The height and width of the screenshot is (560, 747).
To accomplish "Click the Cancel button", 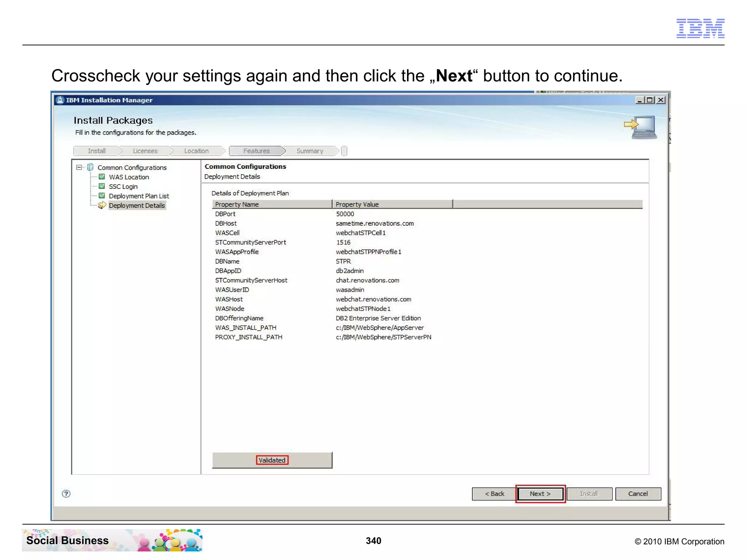I will [638, 494].
